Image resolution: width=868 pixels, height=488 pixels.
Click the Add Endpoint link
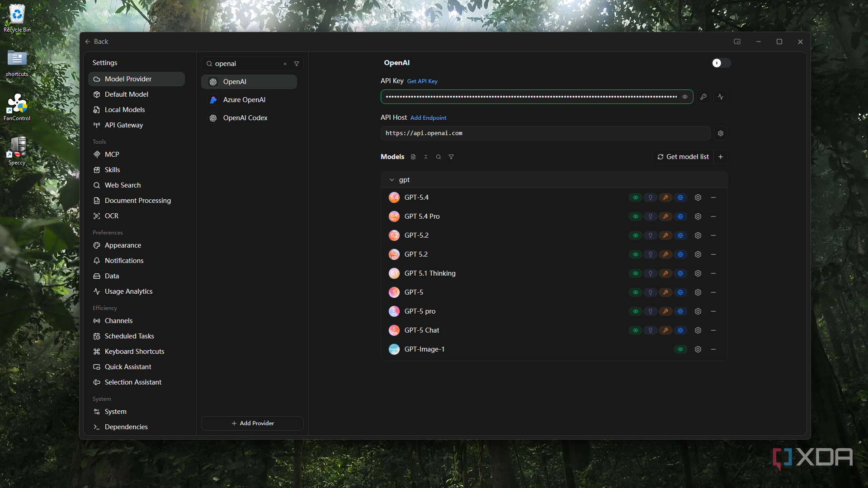pos(428,118)
